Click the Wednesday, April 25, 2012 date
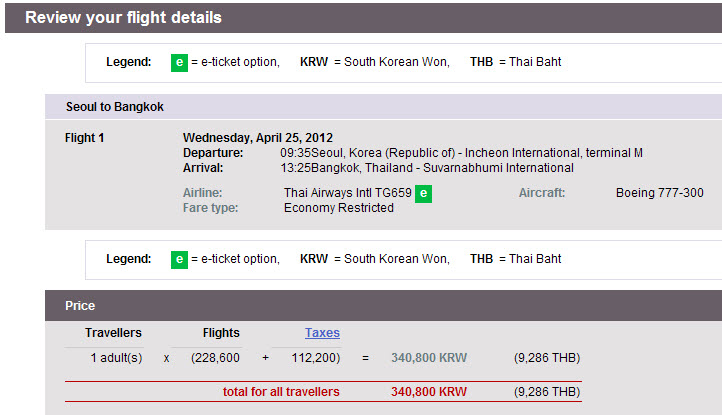The width and height of the screenshot is (722, 415). point(258,138)
